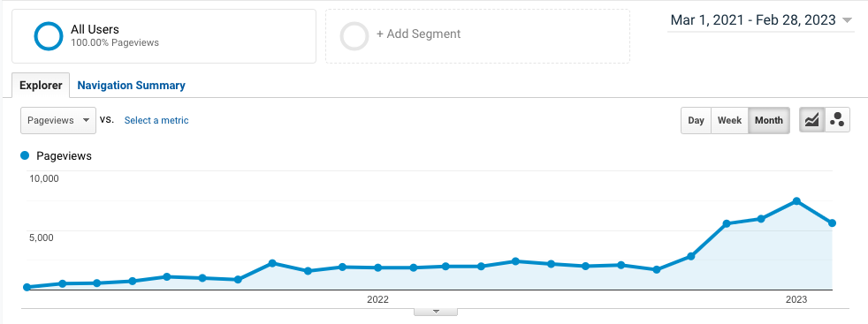Click the highest peak data point in 2023

pos(796,200)
